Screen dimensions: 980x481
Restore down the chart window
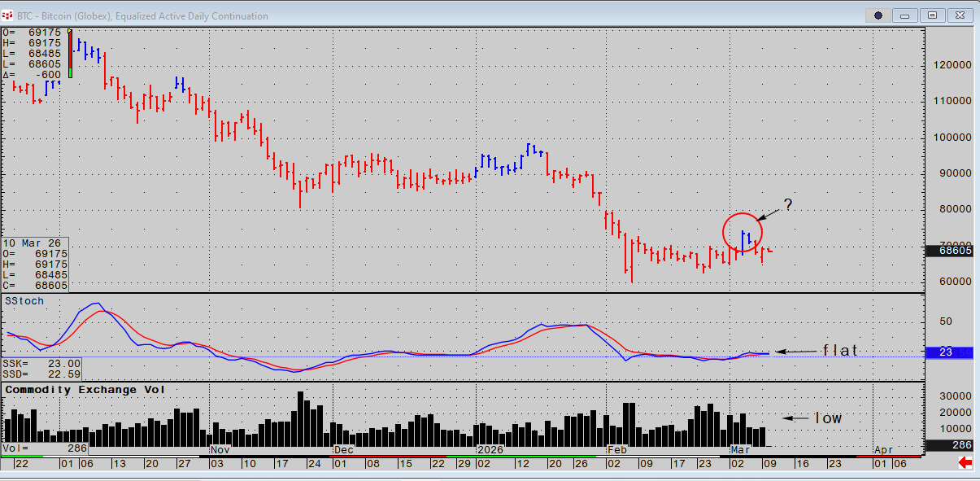point(933,15)
